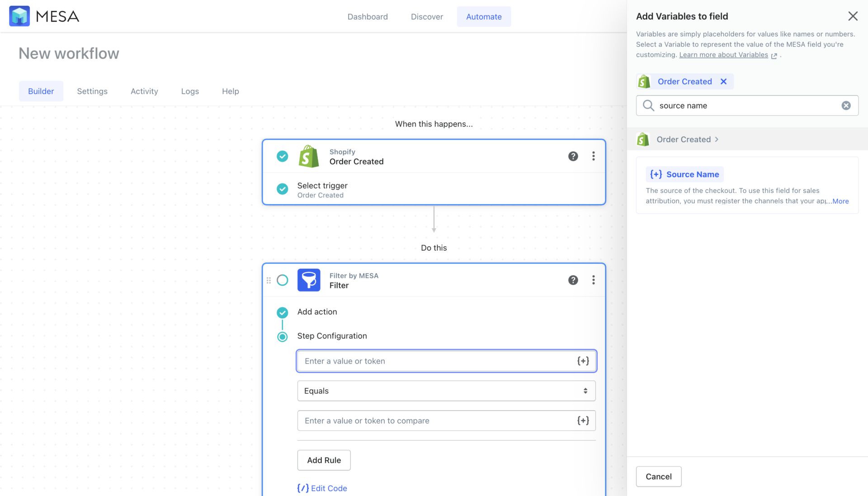Click the Add Rule button
The image size is (868, 496).
coord(324,460)
